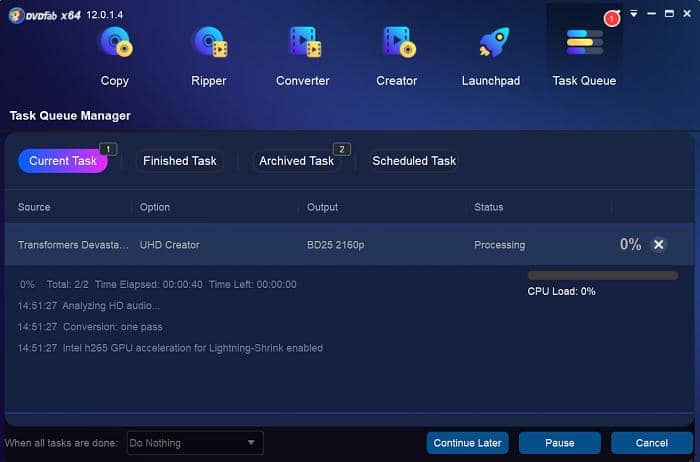Open the title bar dropdown menu arrow
Screen dimensions: 700x462
point(633,14)
